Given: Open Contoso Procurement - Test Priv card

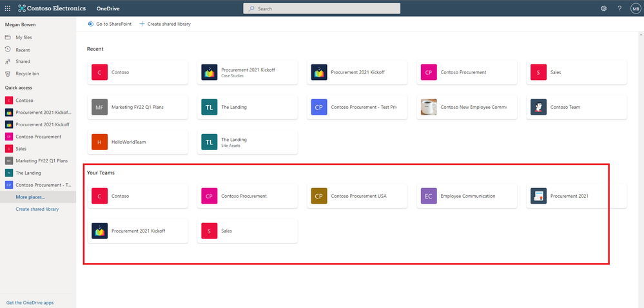Looking at the screenshot, I should (357, 107).
